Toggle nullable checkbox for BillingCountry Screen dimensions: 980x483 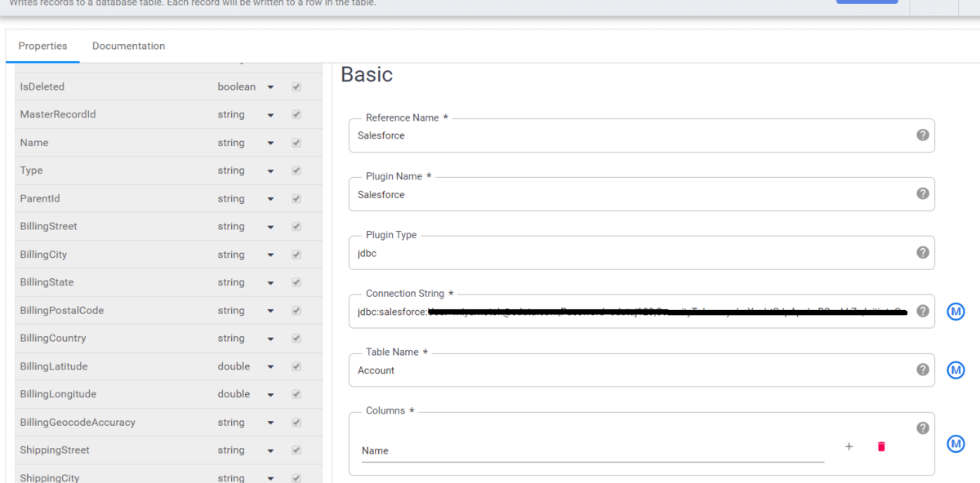pyautogui.click(x=296, y=338)
